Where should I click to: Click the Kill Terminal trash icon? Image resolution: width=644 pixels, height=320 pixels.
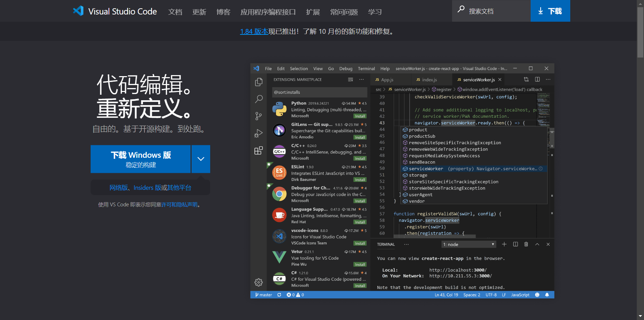pos(526,244)
